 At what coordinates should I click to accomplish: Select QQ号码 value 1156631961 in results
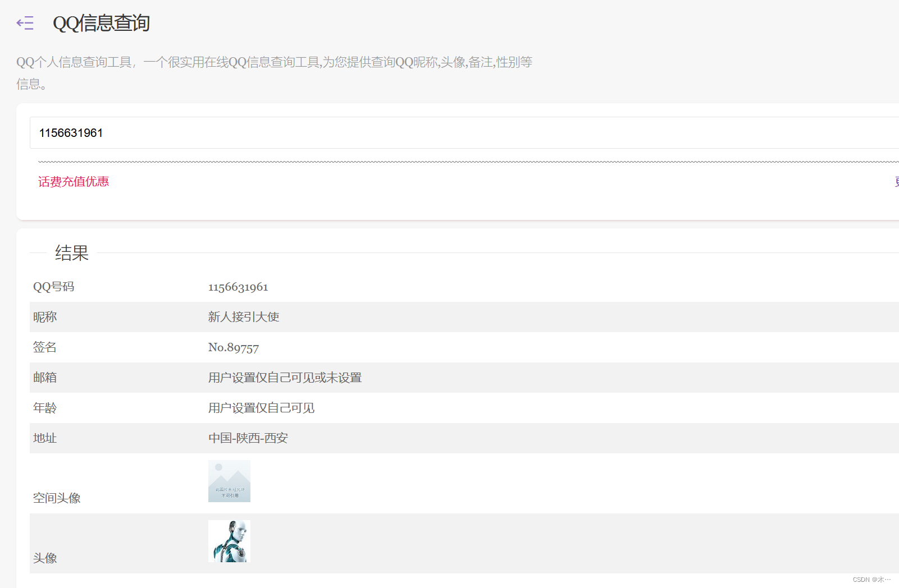click(238, 287)
